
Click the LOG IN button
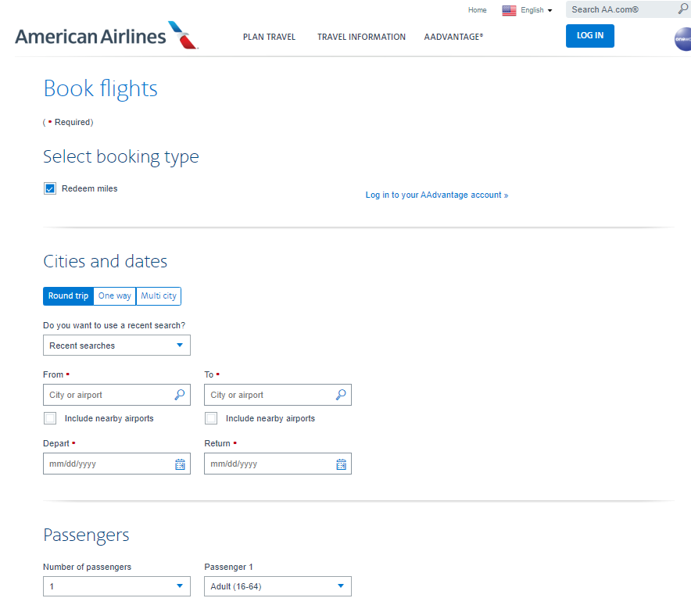(x=590, y=35)
